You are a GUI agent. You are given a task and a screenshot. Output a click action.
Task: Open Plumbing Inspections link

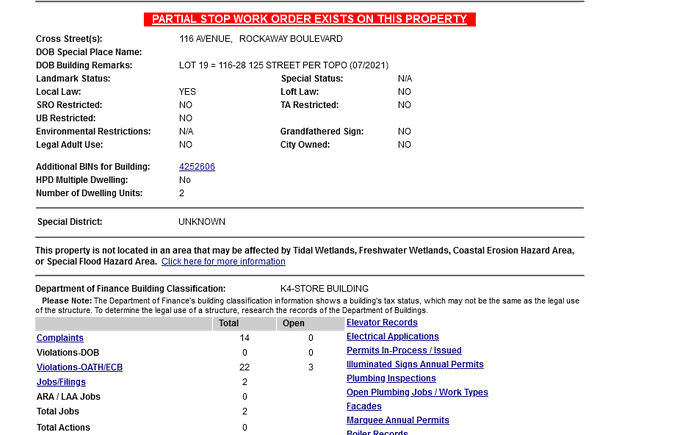click(391, 378)
